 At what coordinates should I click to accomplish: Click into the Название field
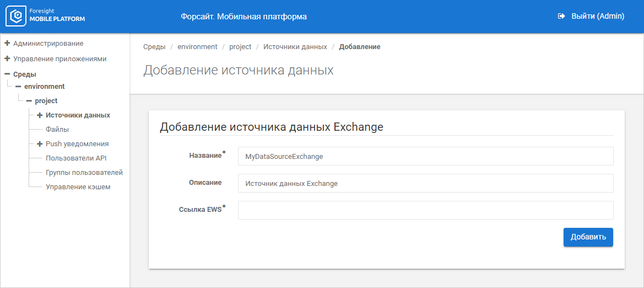425,156
